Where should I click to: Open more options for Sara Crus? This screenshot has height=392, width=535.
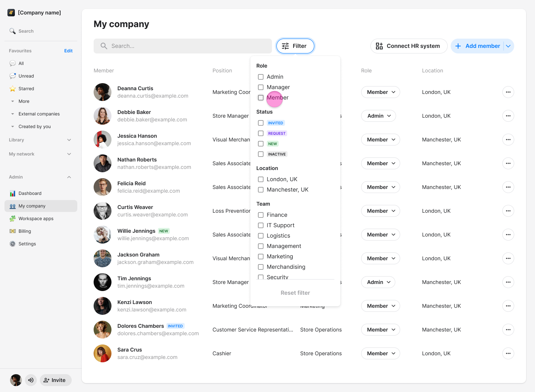pos(508,353)
